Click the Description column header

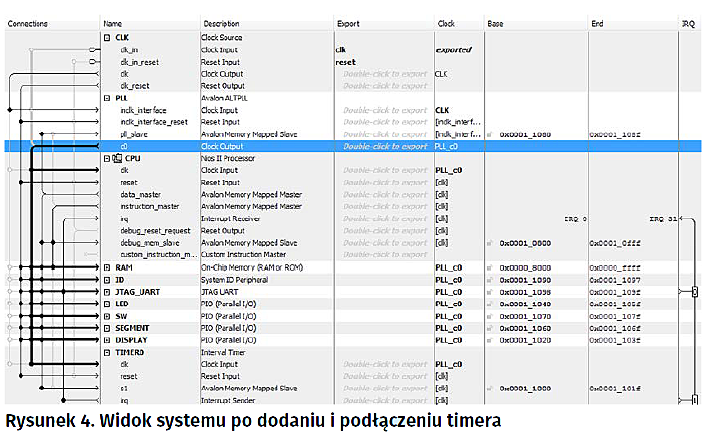(221, 22)
